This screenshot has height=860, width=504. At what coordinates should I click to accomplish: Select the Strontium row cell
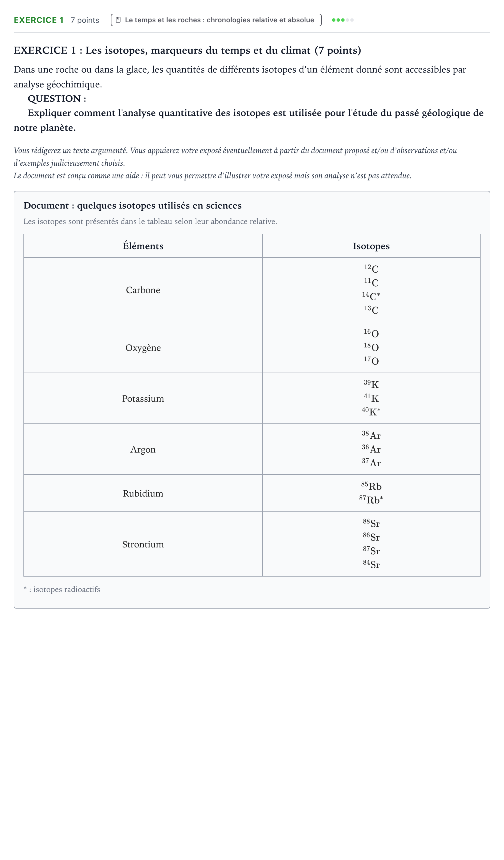tap(143, 544)
